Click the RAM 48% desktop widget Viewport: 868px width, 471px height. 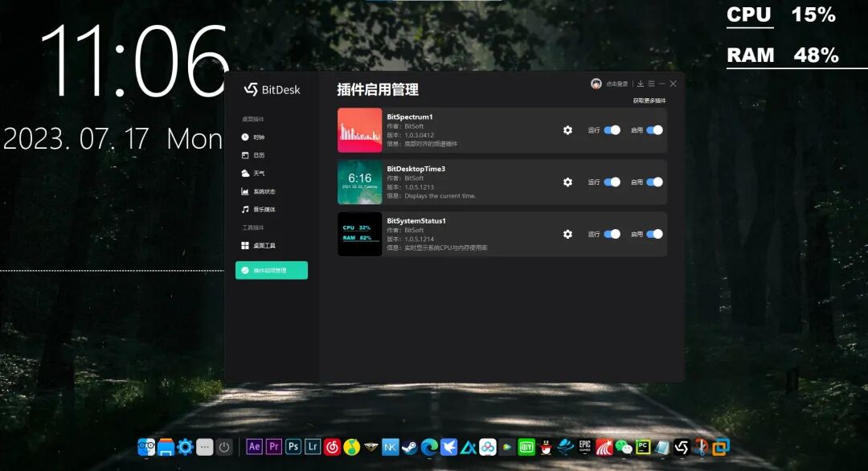point(783,55)
